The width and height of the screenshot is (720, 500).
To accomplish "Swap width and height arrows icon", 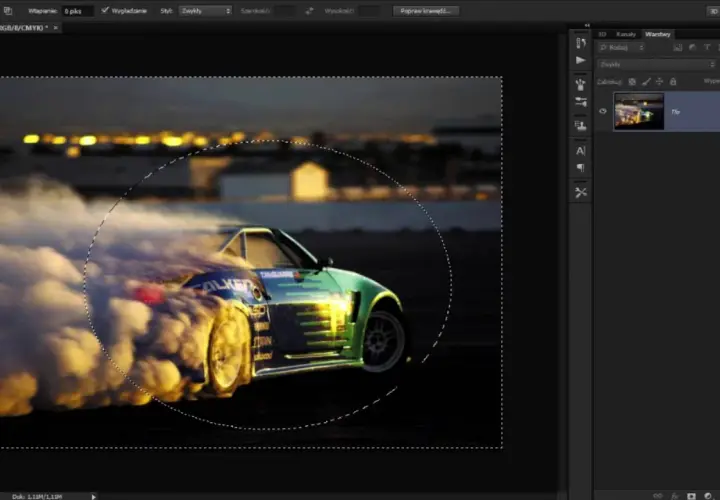I will click(x=309, y=11).
